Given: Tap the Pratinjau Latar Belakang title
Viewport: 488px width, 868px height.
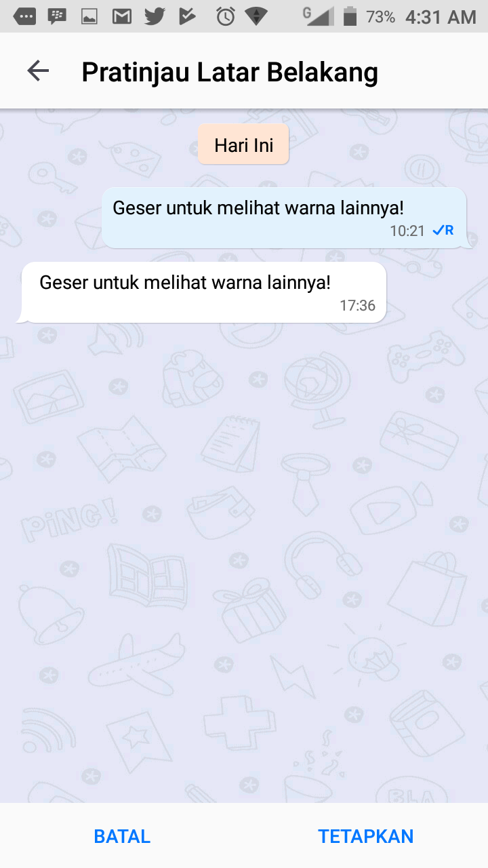Looking at the screenshot, I should [x=230, y=72].
